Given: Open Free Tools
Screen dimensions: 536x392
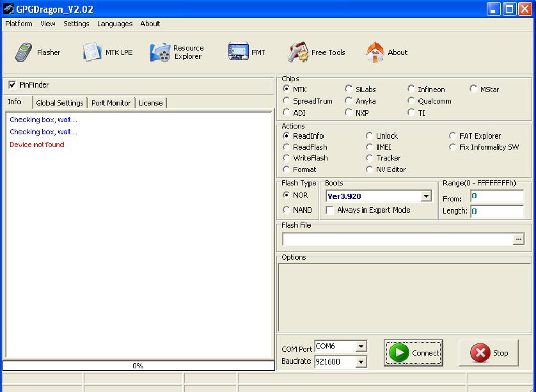Looking at the screenshot, I should coord(316,52).
